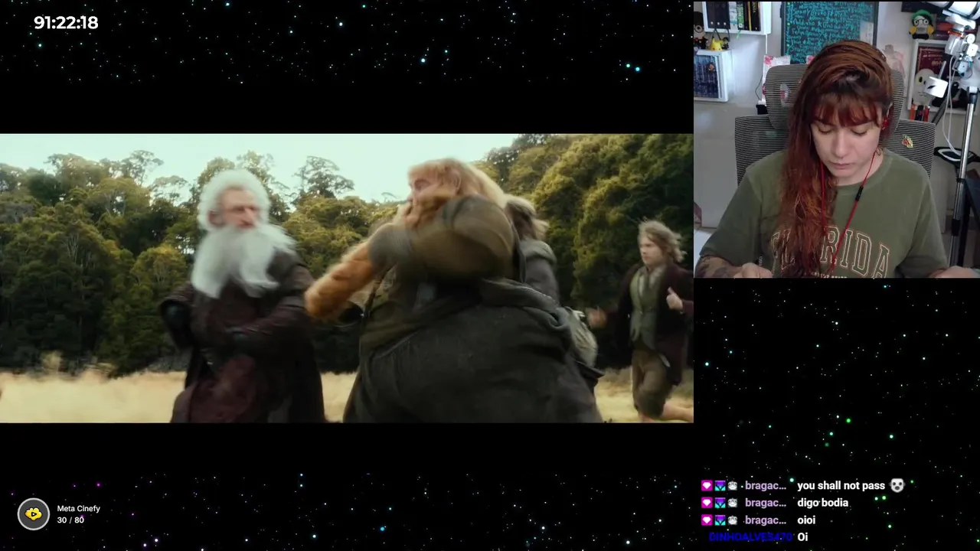Image resolution: width=980 pixels, height=551 pixels.
Task: Click the yellow Meta Cinefy goal icon
Action: coord(34,514)
